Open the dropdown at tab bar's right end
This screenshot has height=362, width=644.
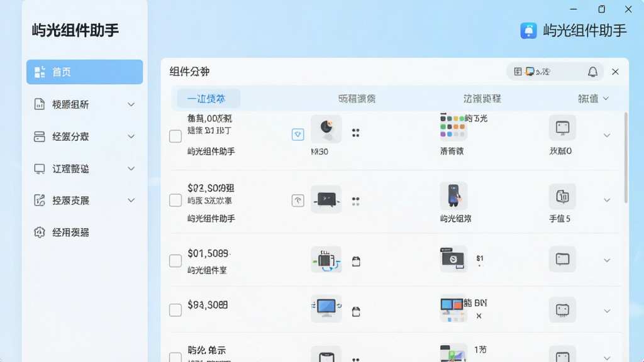point(594,99)
